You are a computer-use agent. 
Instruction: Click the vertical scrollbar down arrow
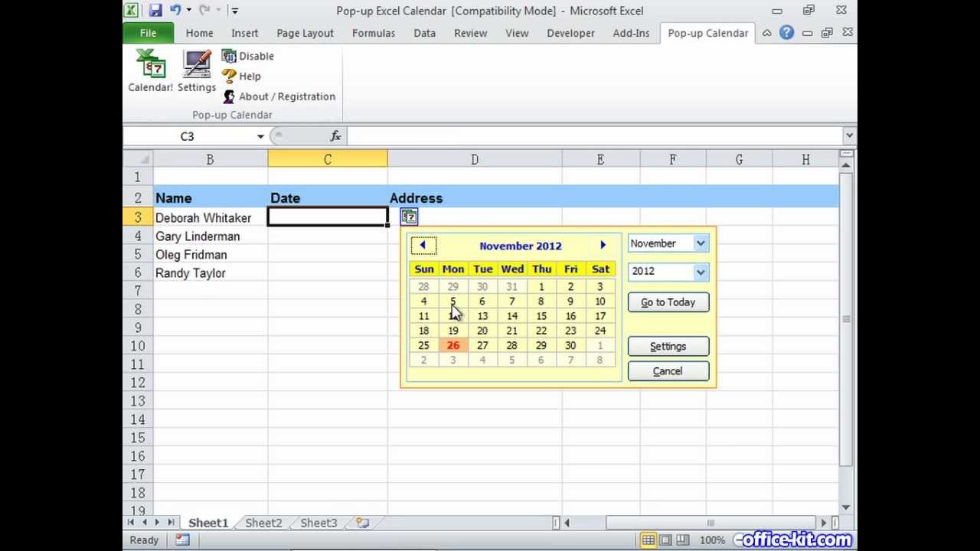(x=846, y=507)
